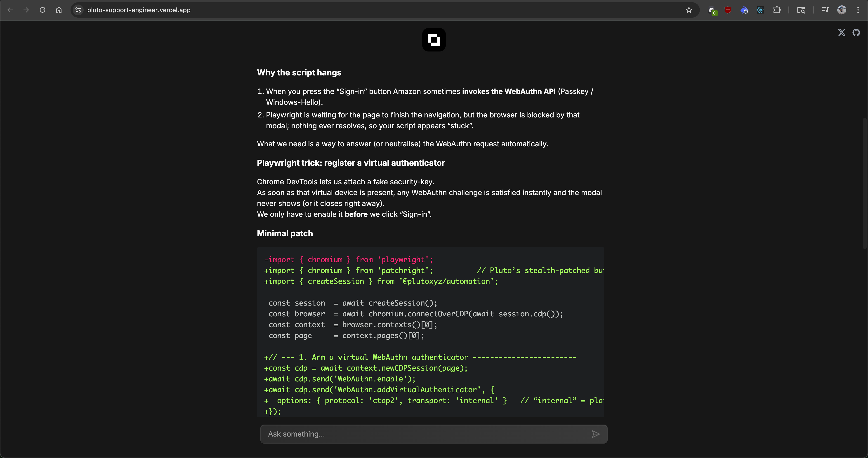Open the red shield ad-blocker extension

click(x=728, y=10)
